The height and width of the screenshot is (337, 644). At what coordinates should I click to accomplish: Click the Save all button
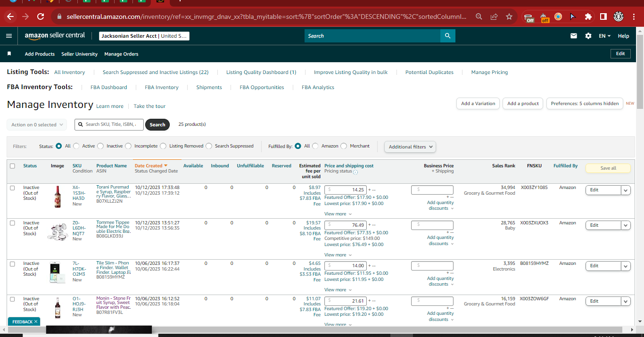point(608,168)
